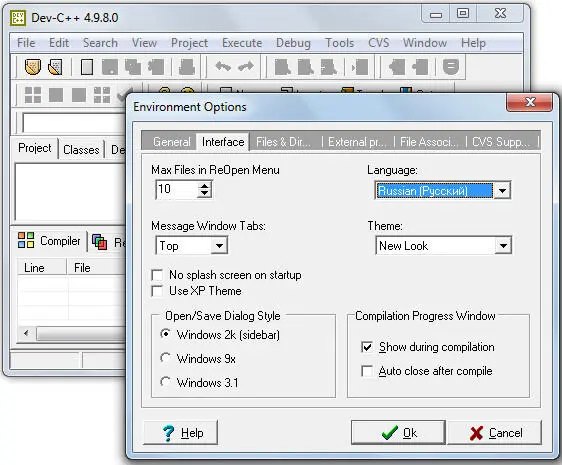
Task: Click the Max Files in ReOpen field
Action: coord(177,189)
